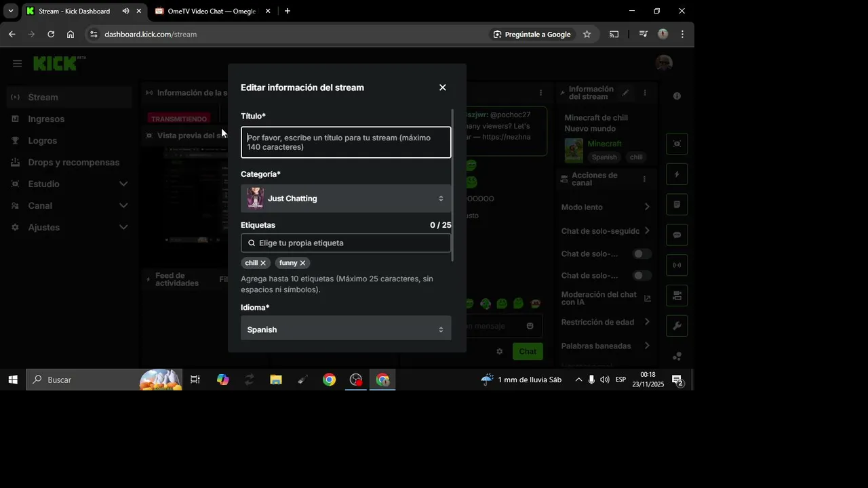
Task: Edit stream info with the pencil icon
Action: click(625, 93)
